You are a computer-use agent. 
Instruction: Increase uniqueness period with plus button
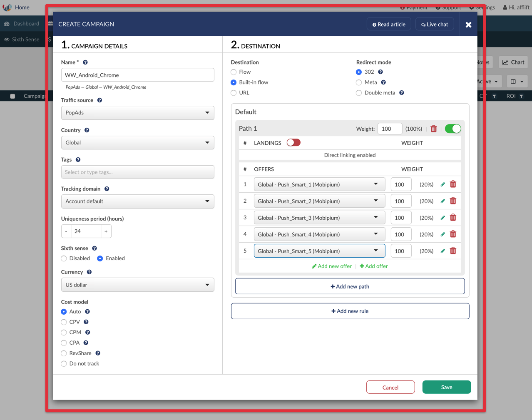(x=106, y=231)
